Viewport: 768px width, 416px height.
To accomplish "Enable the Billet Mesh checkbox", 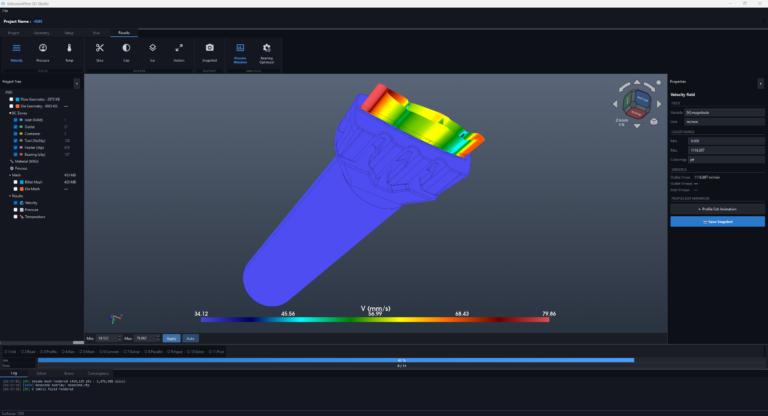I will click(x=15, y=182).
